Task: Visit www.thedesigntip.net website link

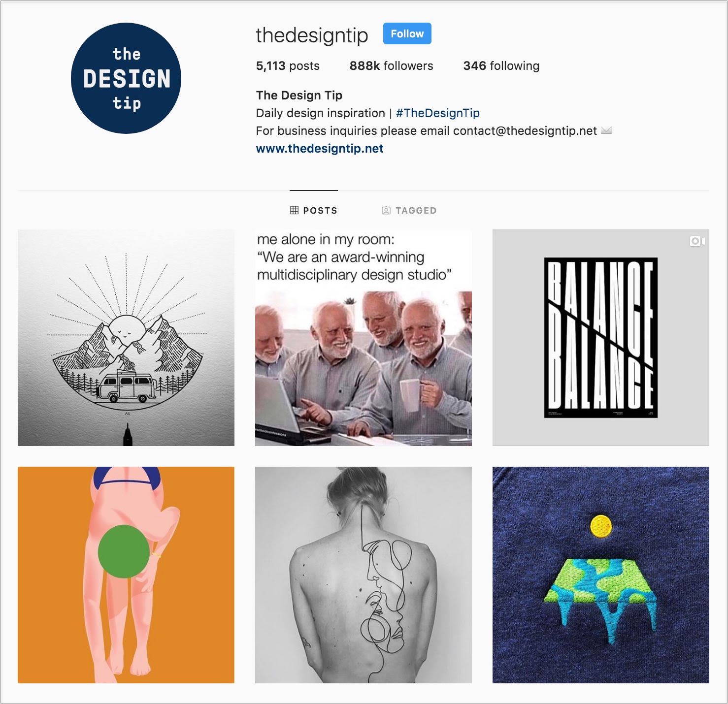Action: point(320,148)
